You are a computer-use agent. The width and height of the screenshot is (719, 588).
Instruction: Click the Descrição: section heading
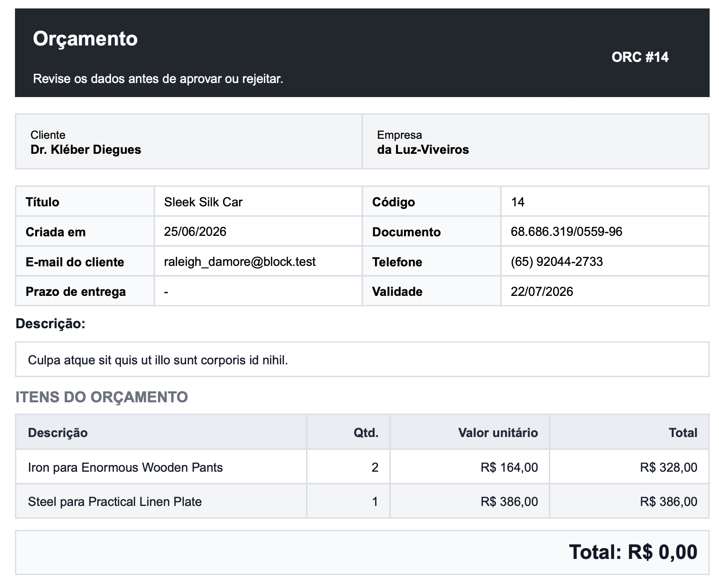[x=51, y=324]
